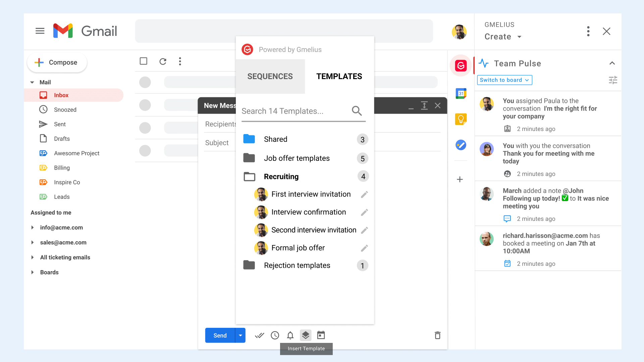Click the send later clock icon
644x362 pixels.
(275, 335)
